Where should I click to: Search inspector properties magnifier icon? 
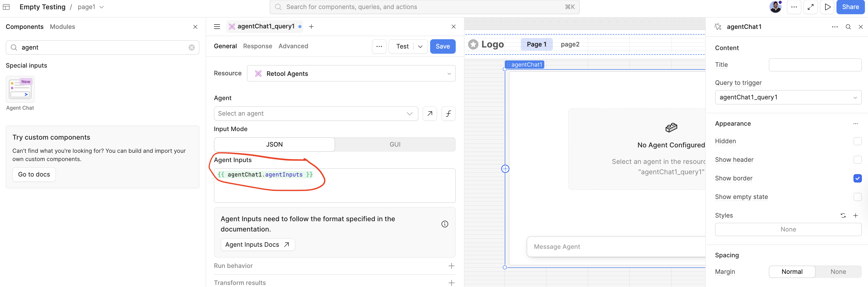click(x=848, y=27)
